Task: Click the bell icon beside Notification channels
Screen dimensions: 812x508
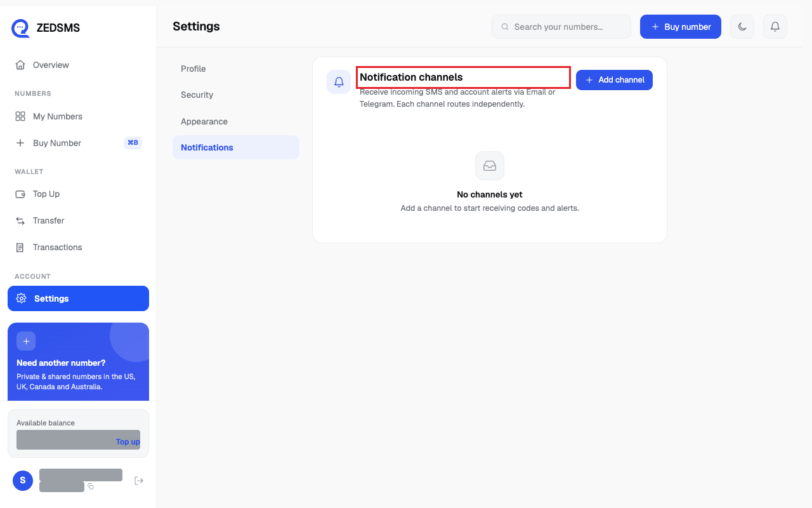Action: pyautogui.click(x=339, y=82)
